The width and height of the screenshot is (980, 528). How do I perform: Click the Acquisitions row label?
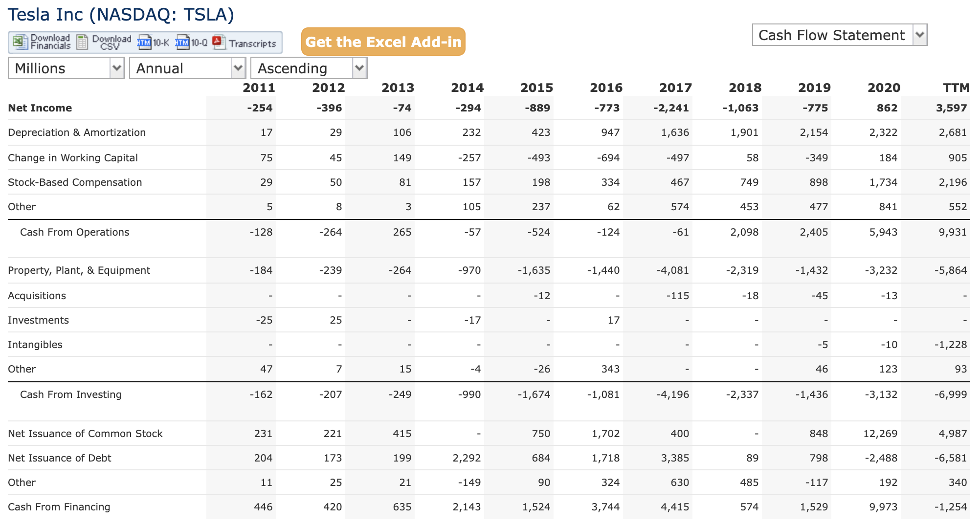coord(37,296)
